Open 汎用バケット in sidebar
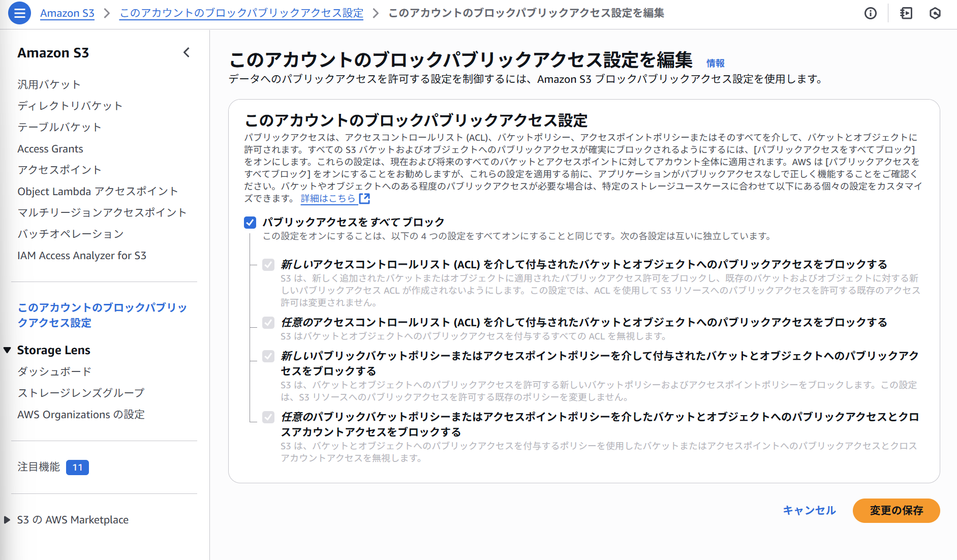The image size is (957, 560). click(x=49, y=84)
